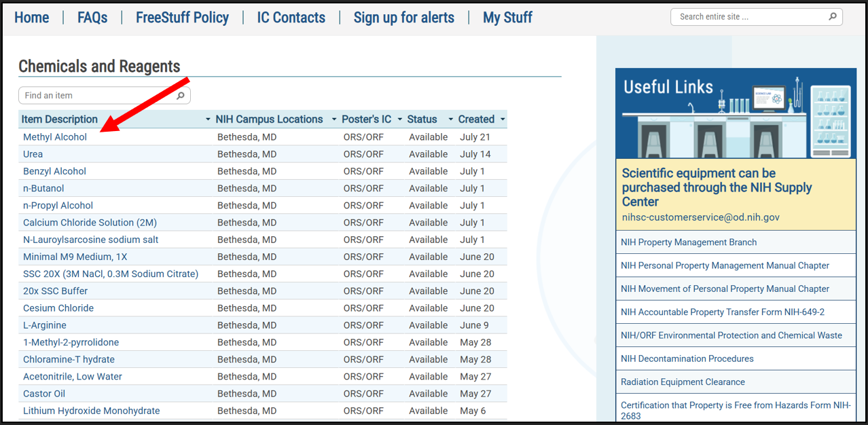
Task: Open the Castor Oil item
Action: point(44,394)
